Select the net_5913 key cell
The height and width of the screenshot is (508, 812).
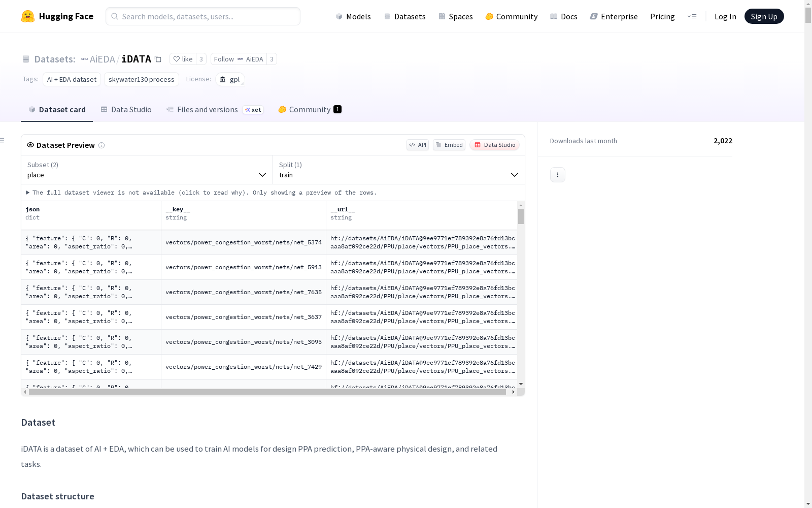[x=244, y=267]
